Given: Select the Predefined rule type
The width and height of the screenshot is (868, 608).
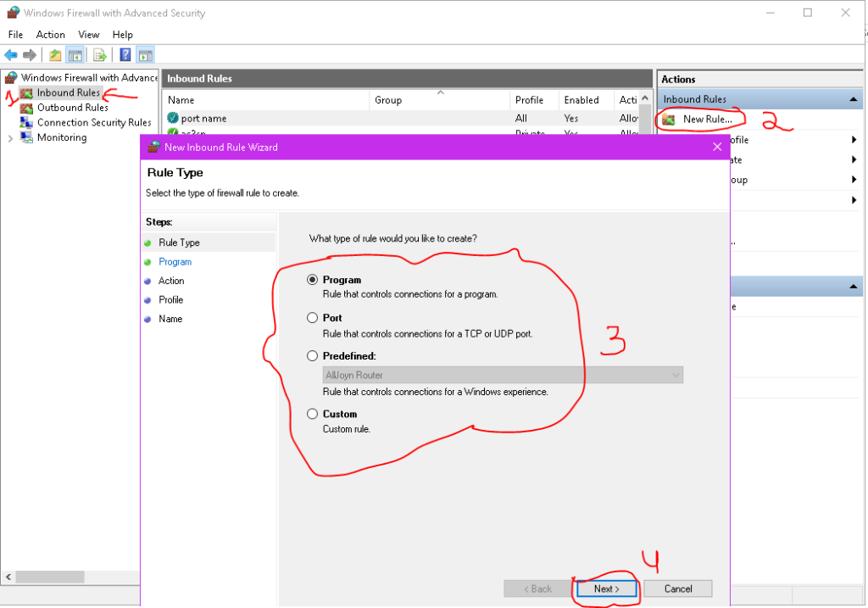Looking at the screenshot, I should click(x=312, y=355).
